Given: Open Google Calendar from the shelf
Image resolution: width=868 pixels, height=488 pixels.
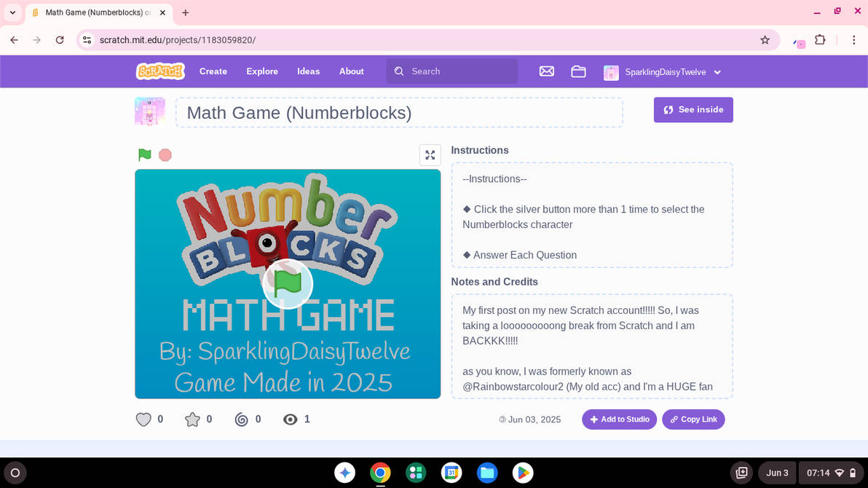Looking at the screenshot, I should (451, 473).
